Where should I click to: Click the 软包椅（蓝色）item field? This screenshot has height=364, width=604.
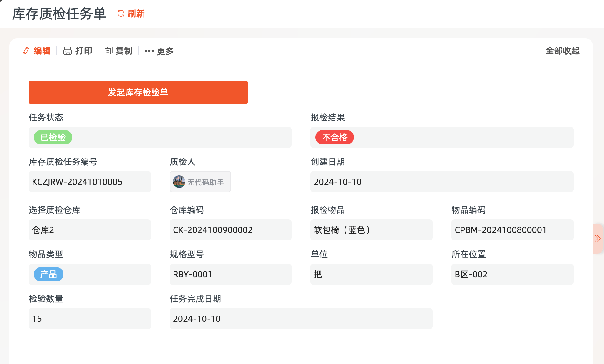[371, 230]
